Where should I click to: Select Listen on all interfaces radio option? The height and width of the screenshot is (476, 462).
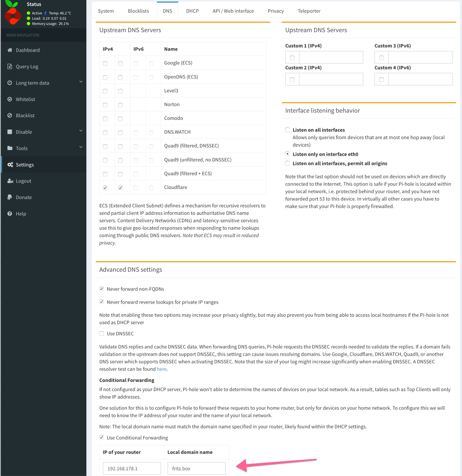(x=287, y=130)
